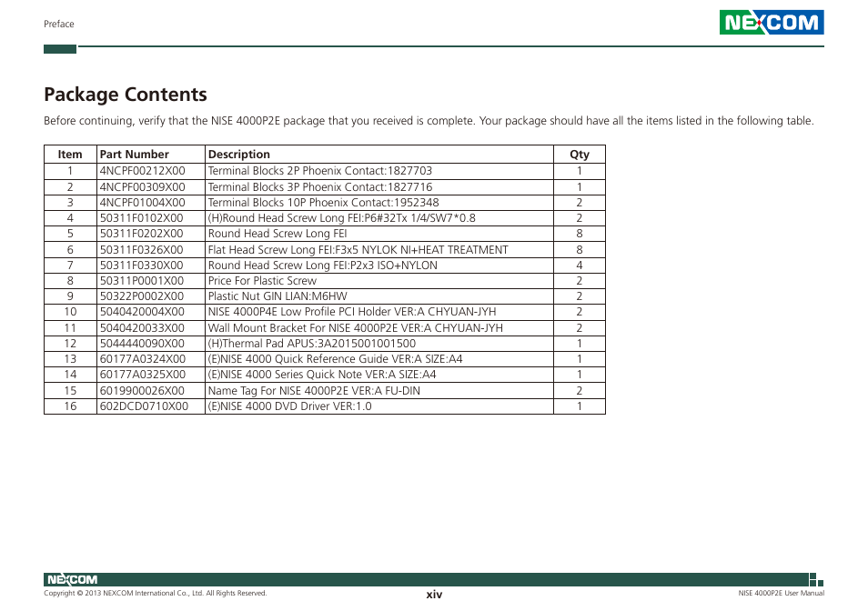
Task: Select part number 50311F0202X00
Action: [141, 234]
